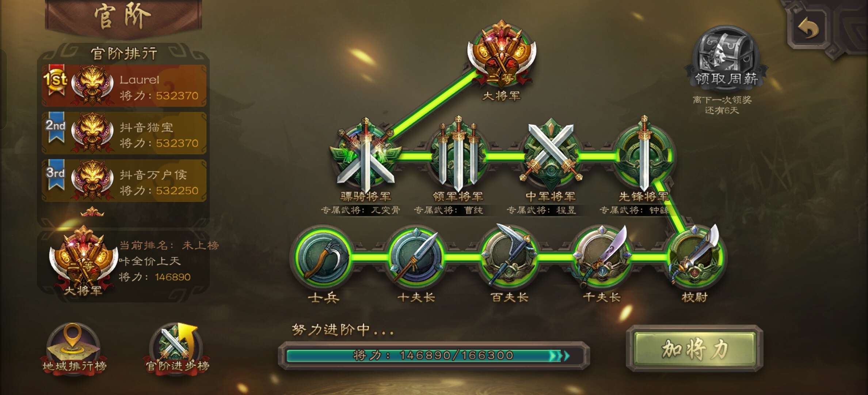
Task: Select the 大将军 rank badge at the top
Action: (x=502, y=55)
